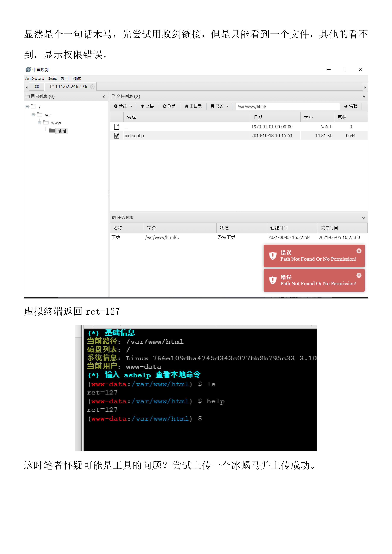Click the /var/www/html/ path field
392x554 pixels.
pos(288,106)
